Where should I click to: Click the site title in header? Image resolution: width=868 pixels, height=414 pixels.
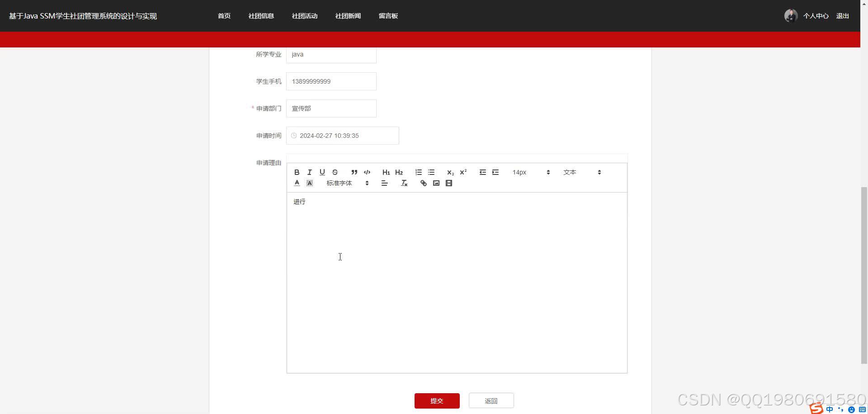(83, 16)
